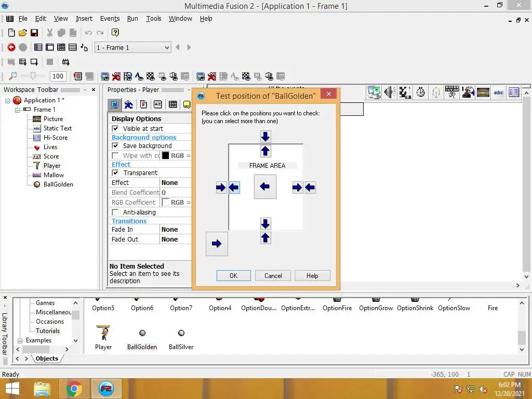Click the black Wipe color swatch
Viewport: 532px width, 399px height.
coord(165,155)
